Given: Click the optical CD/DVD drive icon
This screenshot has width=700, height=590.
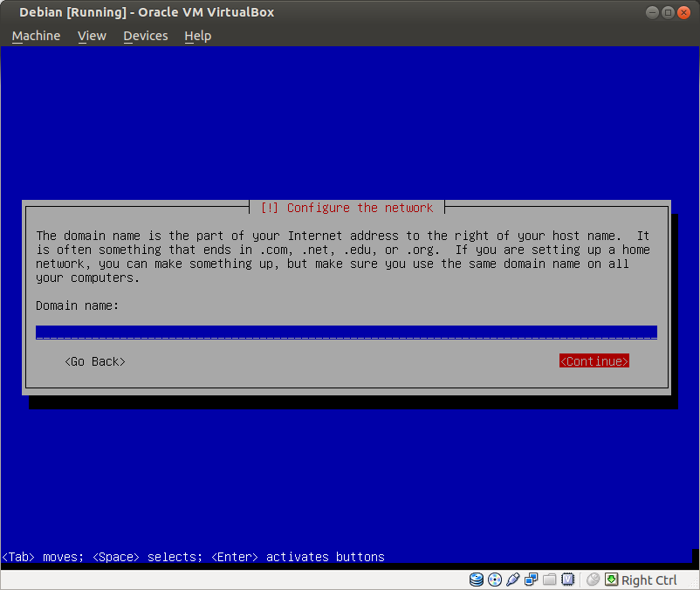Looking at the screenshot, I should pos(495,580).
